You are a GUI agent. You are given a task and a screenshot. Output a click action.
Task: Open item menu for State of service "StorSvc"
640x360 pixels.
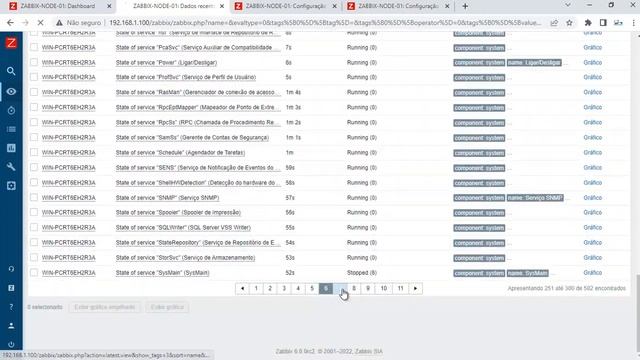185,258
